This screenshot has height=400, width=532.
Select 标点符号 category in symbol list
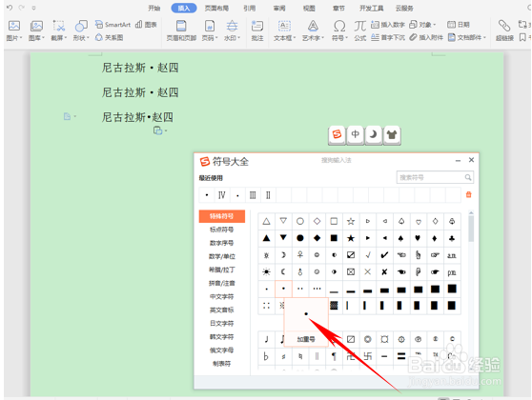click(x=221, y=230)
